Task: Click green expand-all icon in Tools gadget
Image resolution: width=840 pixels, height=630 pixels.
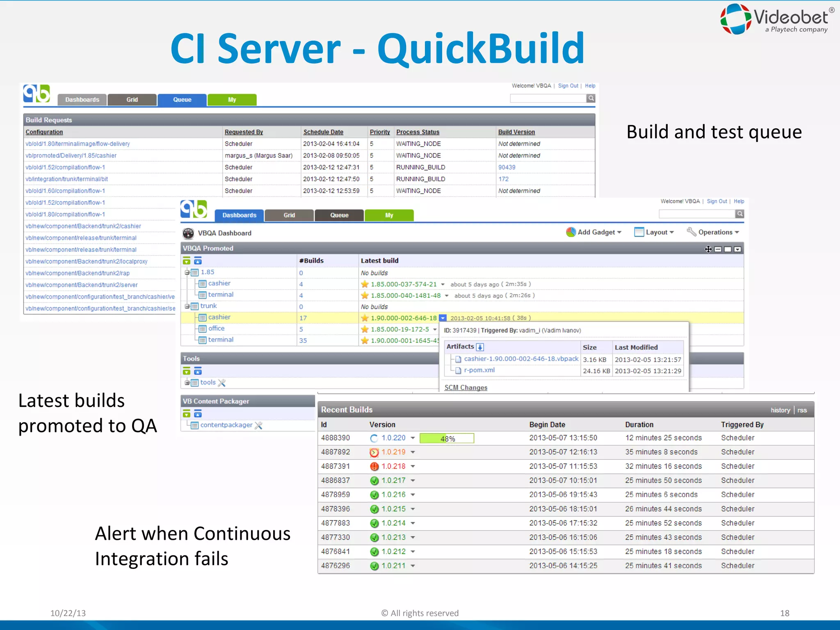Action: coord(187,372)
